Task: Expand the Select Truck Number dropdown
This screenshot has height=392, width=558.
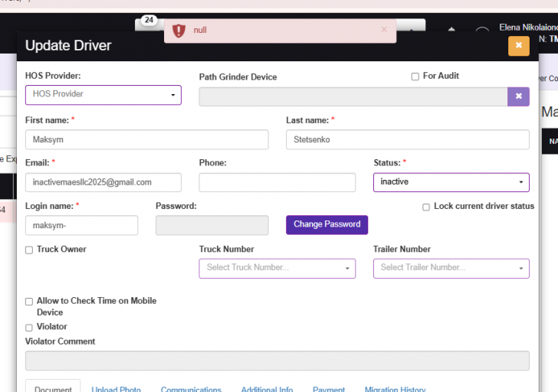Action: (x=277, y=268)
